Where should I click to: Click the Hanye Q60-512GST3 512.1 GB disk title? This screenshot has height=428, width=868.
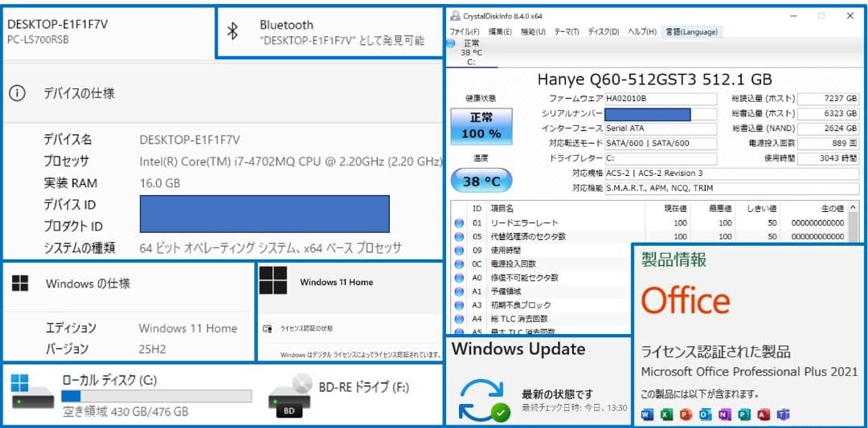(654, 79)
